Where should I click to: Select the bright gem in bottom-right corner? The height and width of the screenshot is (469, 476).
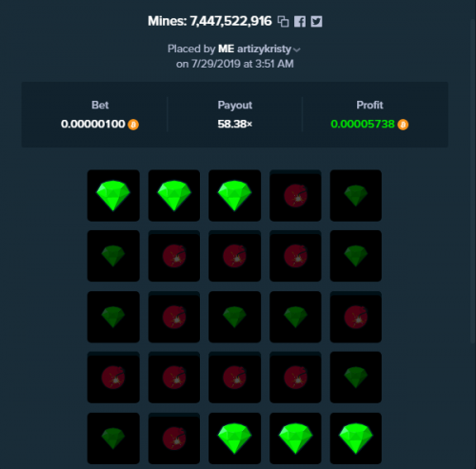point(356,439)
